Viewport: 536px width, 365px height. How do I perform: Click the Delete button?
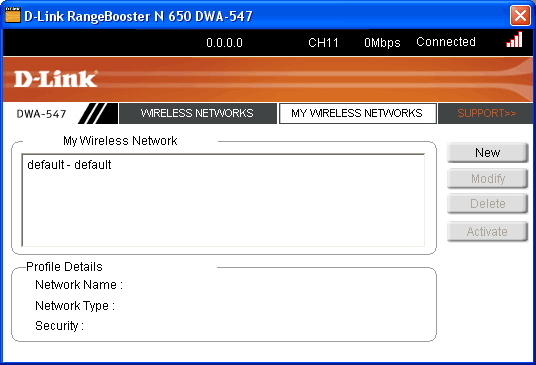[487, 204]
